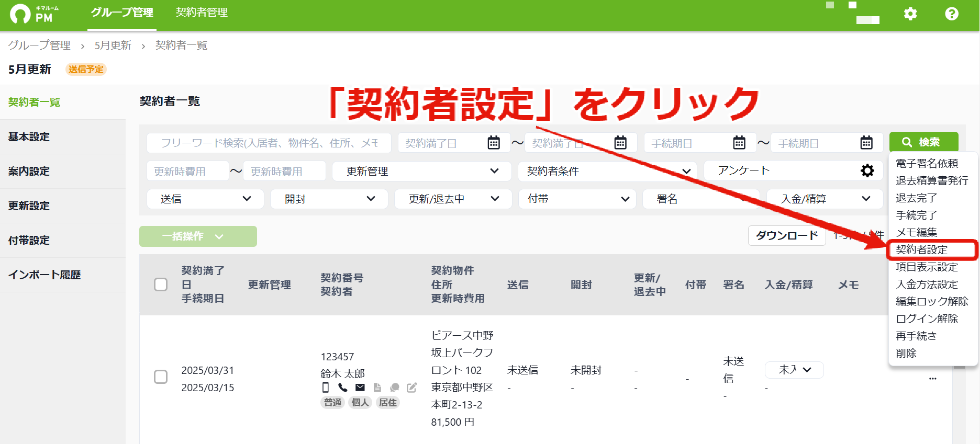This screenshot has width=980, height=444.
Task: Open calendar for second 契約満了日 field
Action: tap(620, 143)
